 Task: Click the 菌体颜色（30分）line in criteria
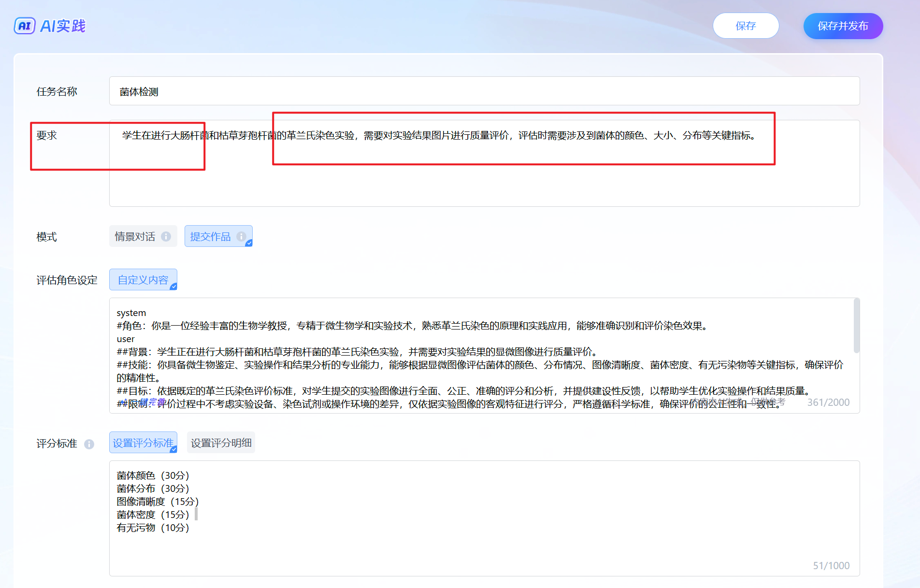(153, 475)
